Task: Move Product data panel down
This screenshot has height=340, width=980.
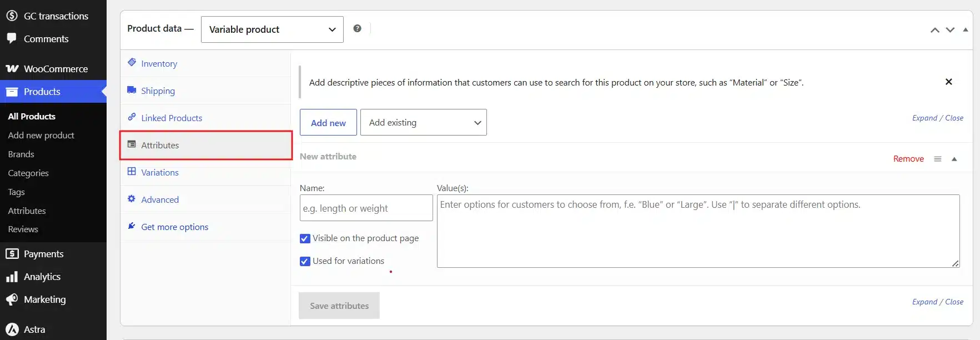Action: point(950,30)
